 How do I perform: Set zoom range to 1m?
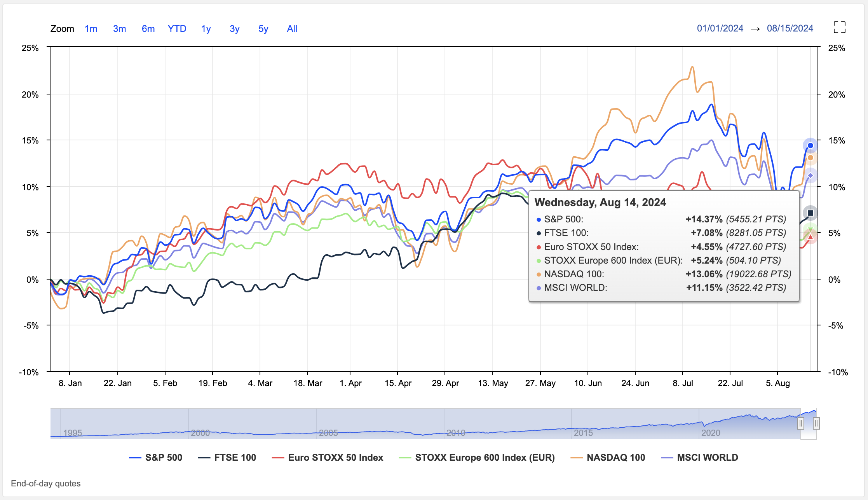coord(91,29)
